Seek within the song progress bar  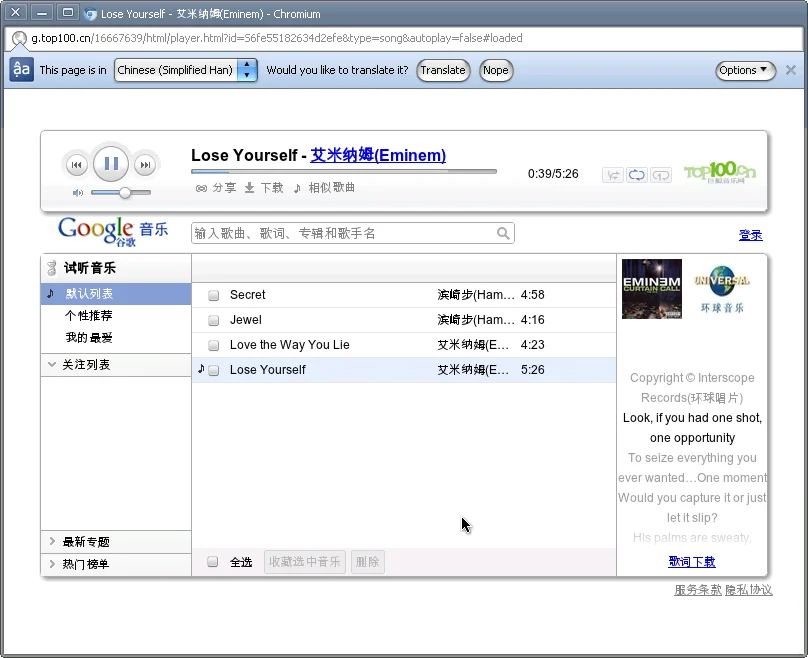click(344, 172)
